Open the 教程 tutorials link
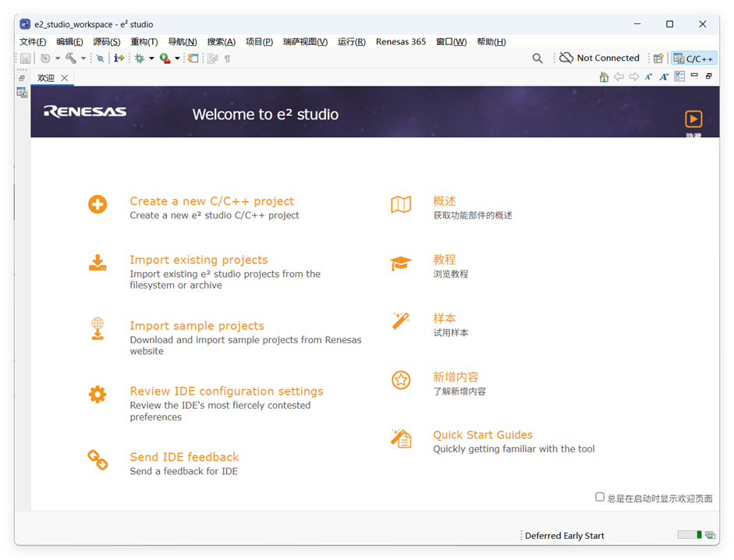The image size is (734, 560). tap(445, 260)
